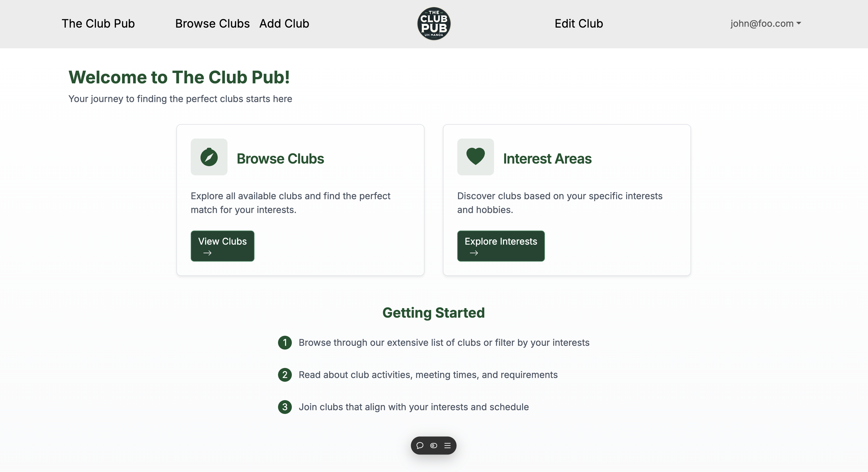Image resolution: width=868 pixels, height=472 pixels.
Task: Click the compass icon beside Browse Clubs
Action: pyautogui.click(x=209, y=157)
